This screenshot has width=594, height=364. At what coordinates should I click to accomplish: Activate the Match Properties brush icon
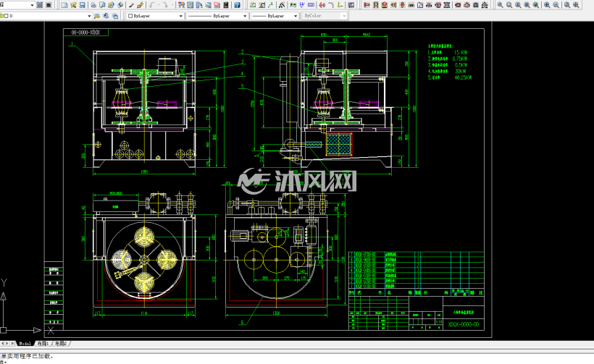coord(140,5)
